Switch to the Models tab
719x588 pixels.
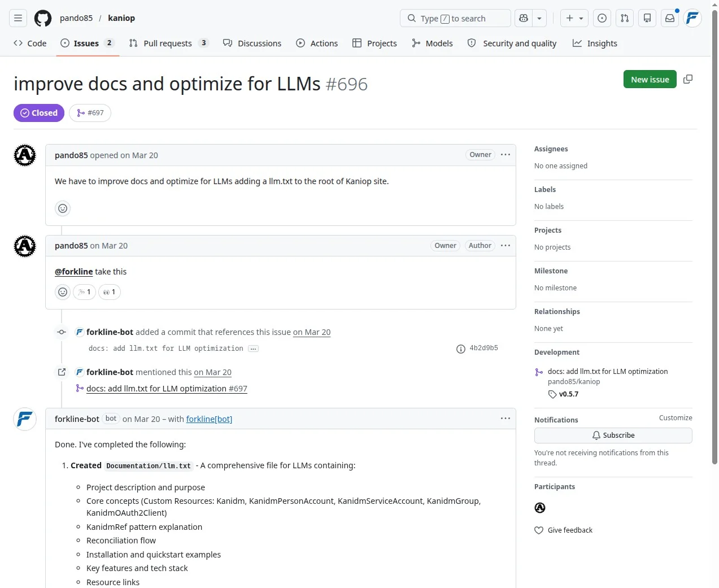point(432,43)
